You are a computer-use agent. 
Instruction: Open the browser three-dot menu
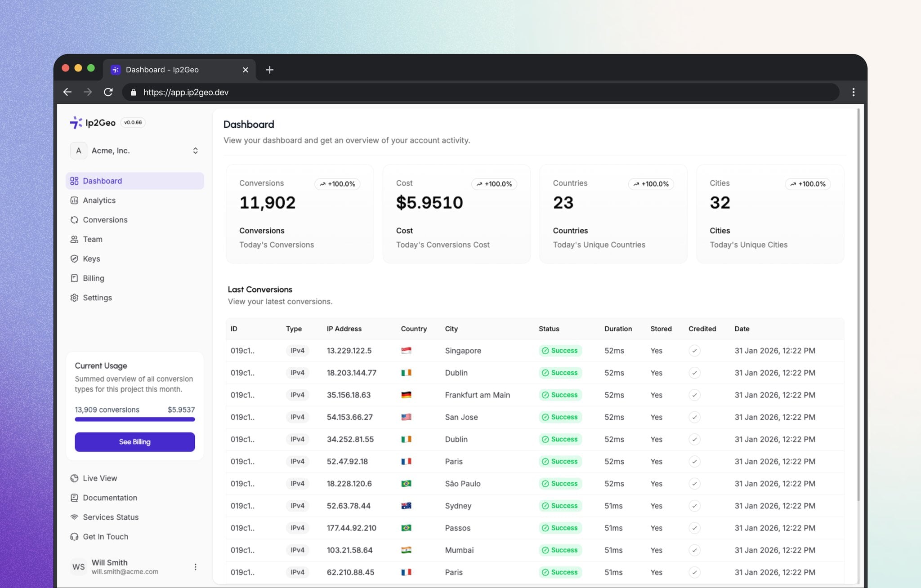point(853,92)
